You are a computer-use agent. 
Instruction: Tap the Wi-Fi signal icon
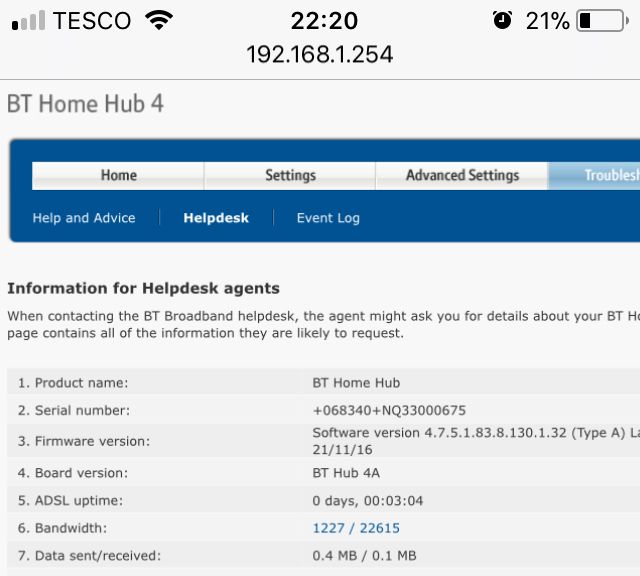(159, 20)
